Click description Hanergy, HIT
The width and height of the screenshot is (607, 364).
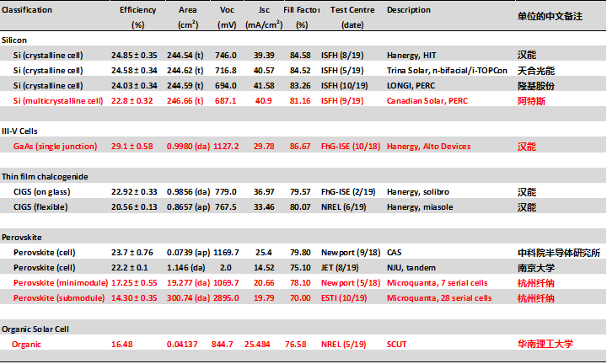click(411, 56)
